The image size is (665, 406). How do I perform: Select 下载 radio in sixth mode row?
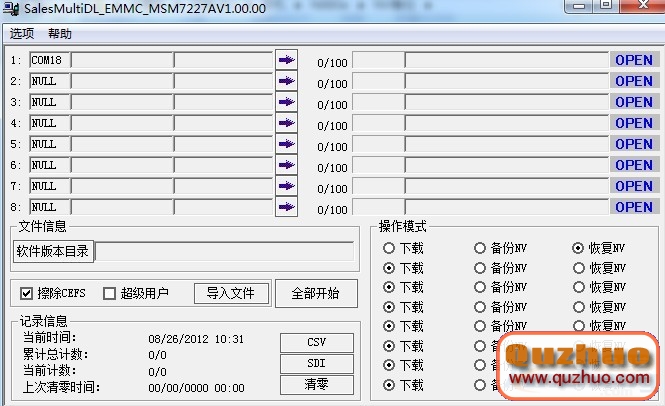[x=389, y=346]
